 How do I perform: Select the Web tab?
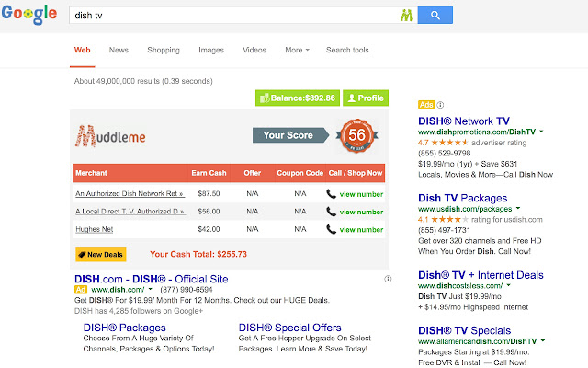point(82,50)
